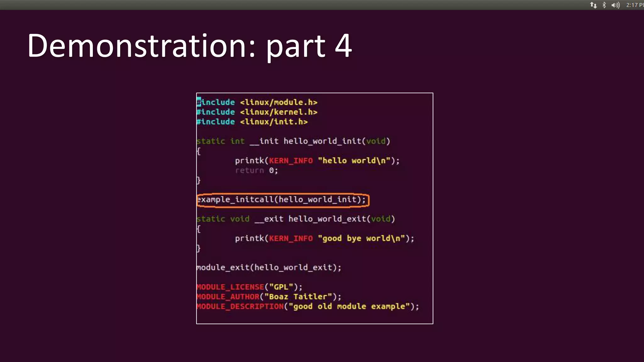Screen dimensions: 644x362
Task: Open the 2:17 PM clock
Action: coord(635,5)
